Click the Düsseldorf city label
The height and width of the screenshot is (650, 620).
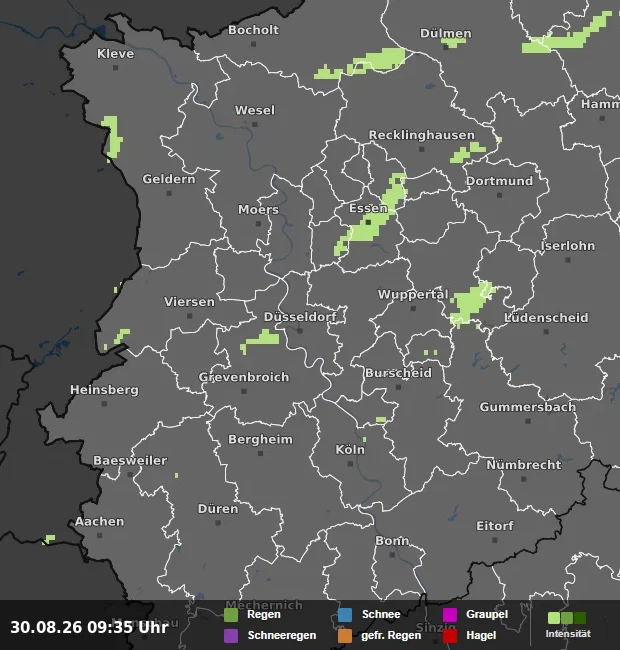(300, 317)
